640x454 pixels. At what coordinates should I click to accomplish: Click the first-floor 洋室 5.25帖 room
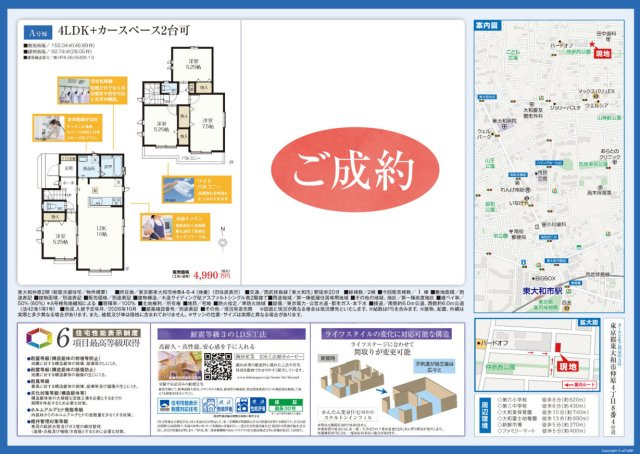pos(60,239)
